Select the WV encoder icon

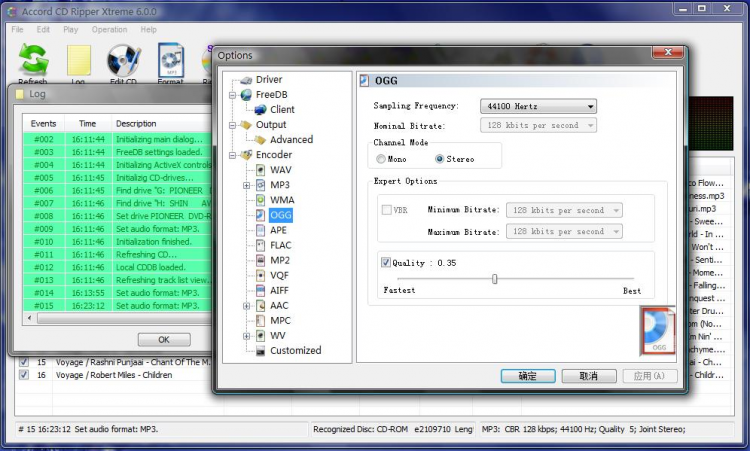pos(261,336)
